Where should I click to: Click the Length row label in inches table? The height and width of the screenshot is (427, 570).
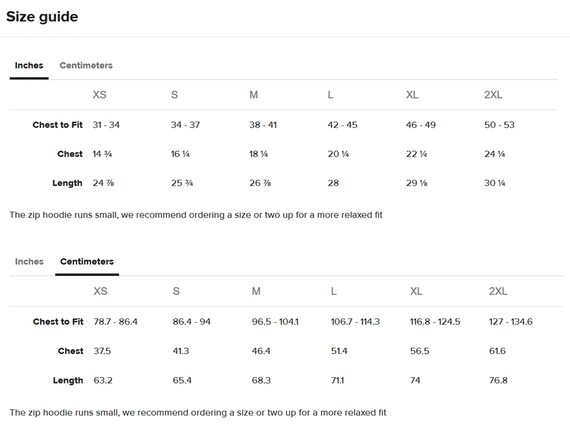[x=67, y=183]
